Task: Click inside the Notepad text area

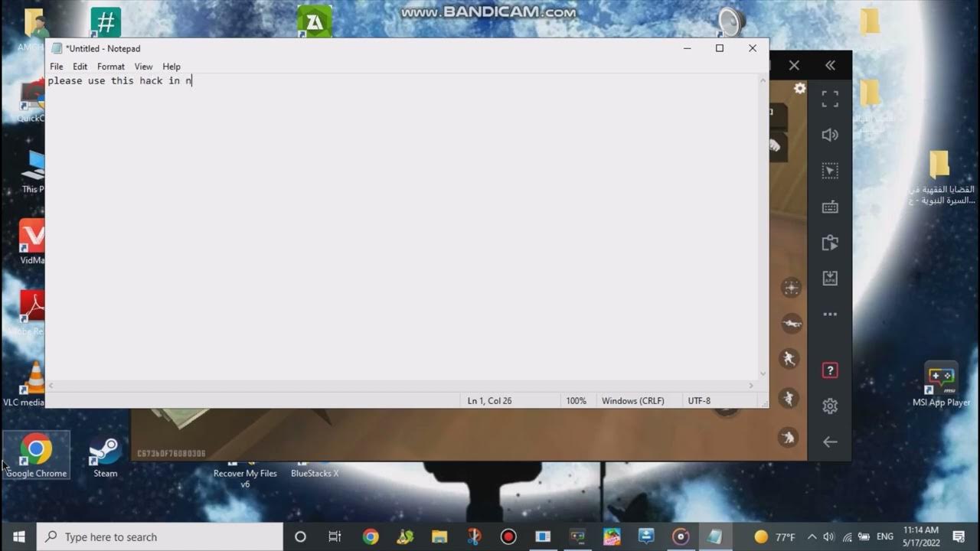Action: [401, 227]
